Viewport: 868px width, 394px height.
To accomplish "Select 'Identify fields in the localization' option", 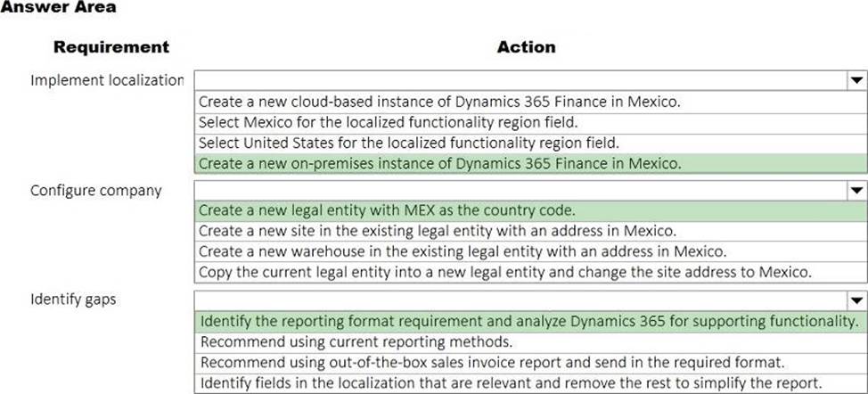I will 512,382.
